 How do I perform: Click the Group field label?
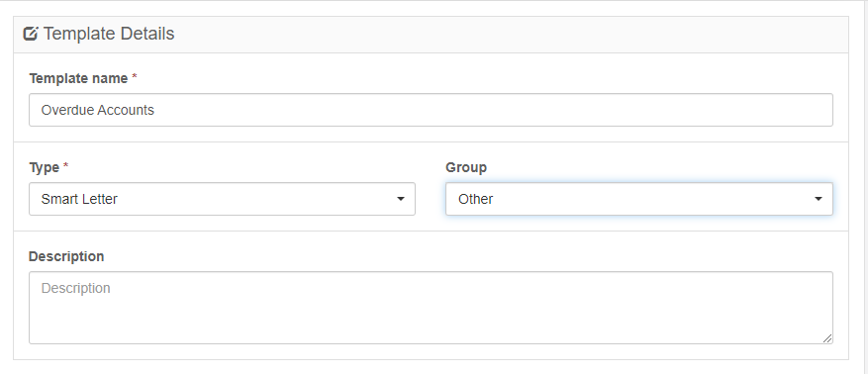coord(466,167)
